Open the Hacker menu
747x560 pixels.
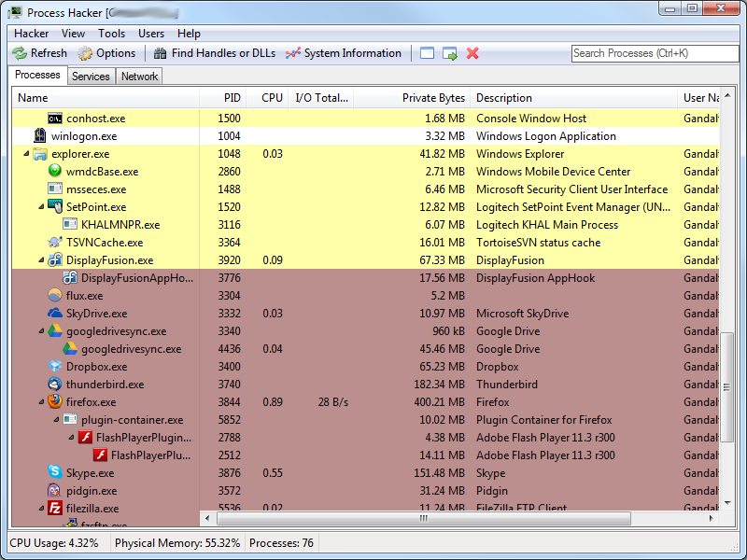31,34
